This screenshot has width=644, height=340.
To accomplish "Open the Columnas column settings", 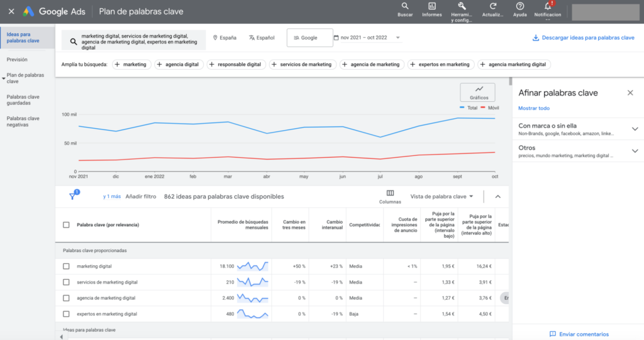I will (390, 197).
